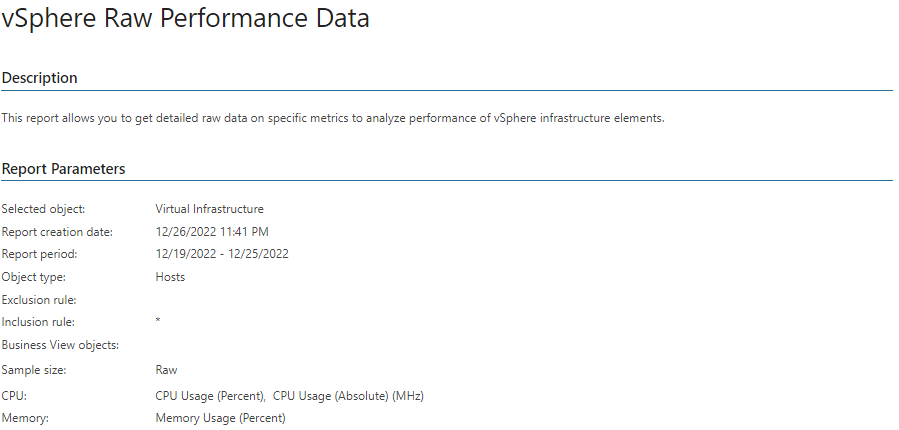Click the vSphere Raw Performance Data title
The width and height of the screenshot is (899, 430).
click(185, 19)
